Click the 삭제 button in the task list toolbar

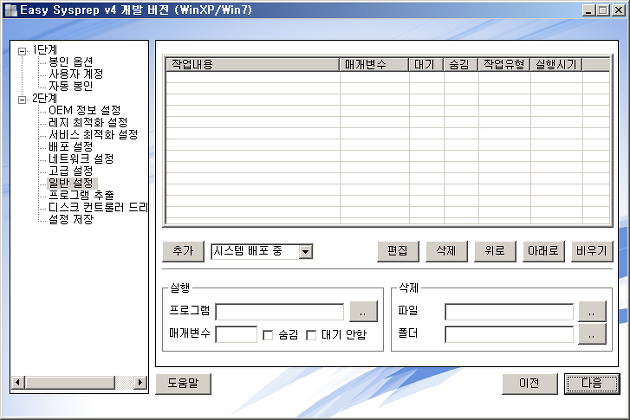click(x=446, y=251)
